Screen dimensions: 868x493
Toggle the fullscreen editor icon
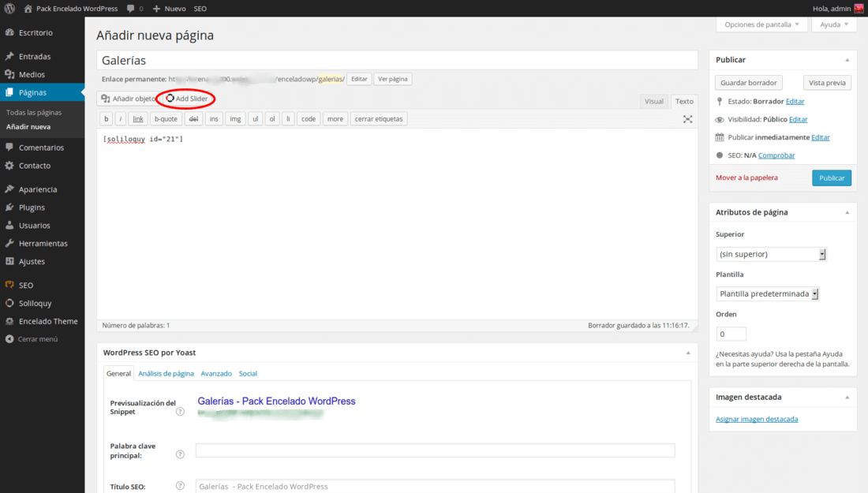(687, 119)
